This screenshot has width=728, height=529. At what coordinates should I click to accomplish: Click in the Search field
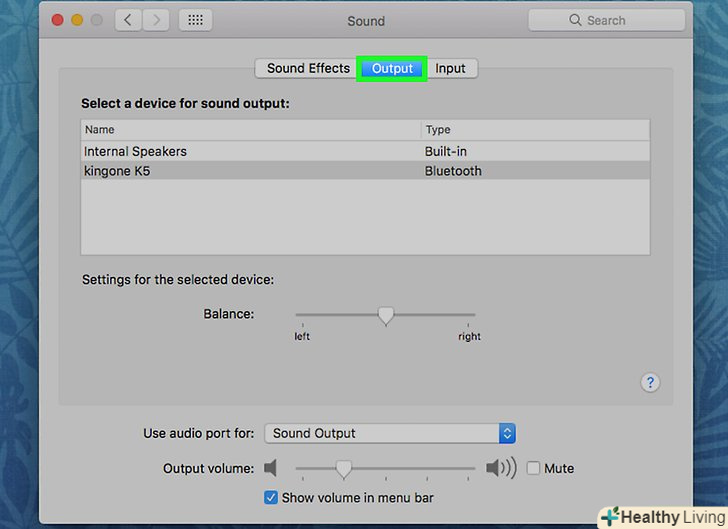pyautogui.click(x=606, y=20)
